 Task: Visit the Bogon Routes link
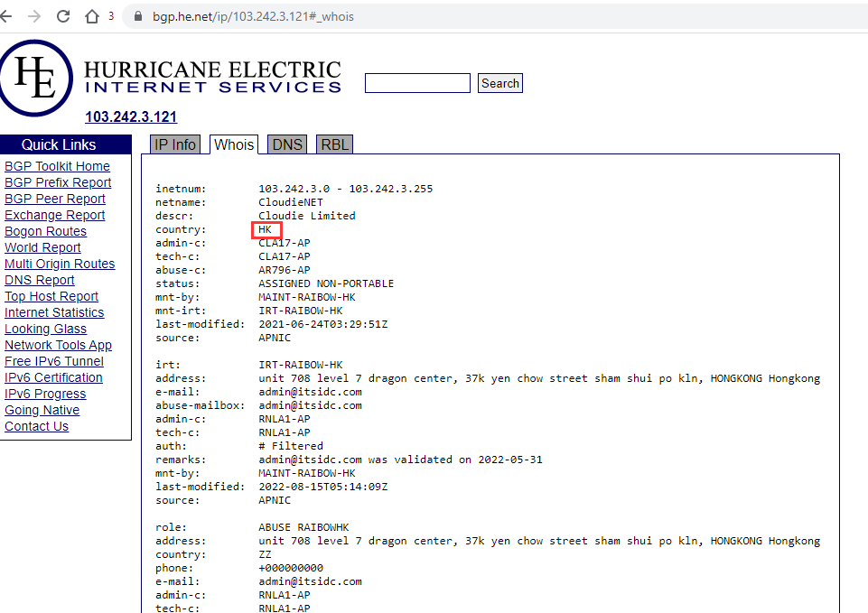tap(45, 231)
